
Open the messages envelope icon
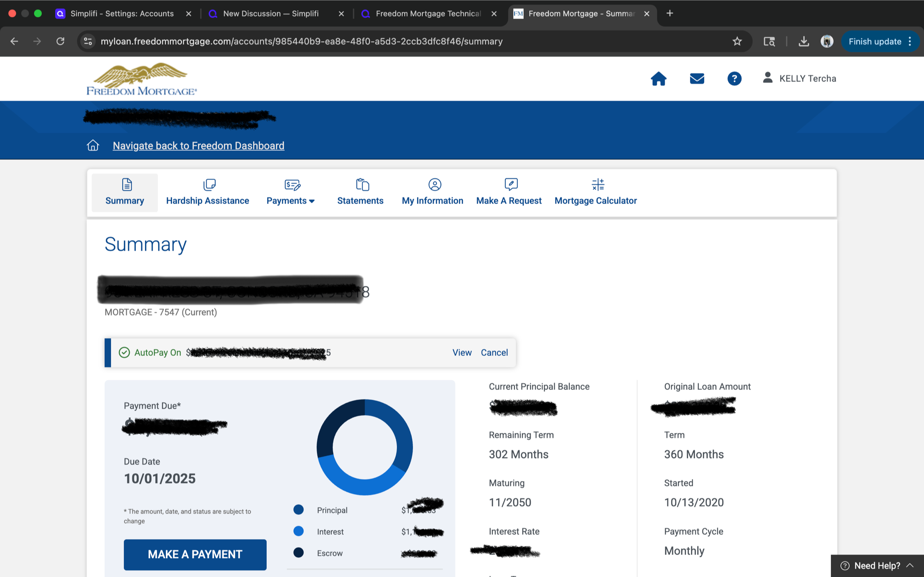tap(697, 79)
